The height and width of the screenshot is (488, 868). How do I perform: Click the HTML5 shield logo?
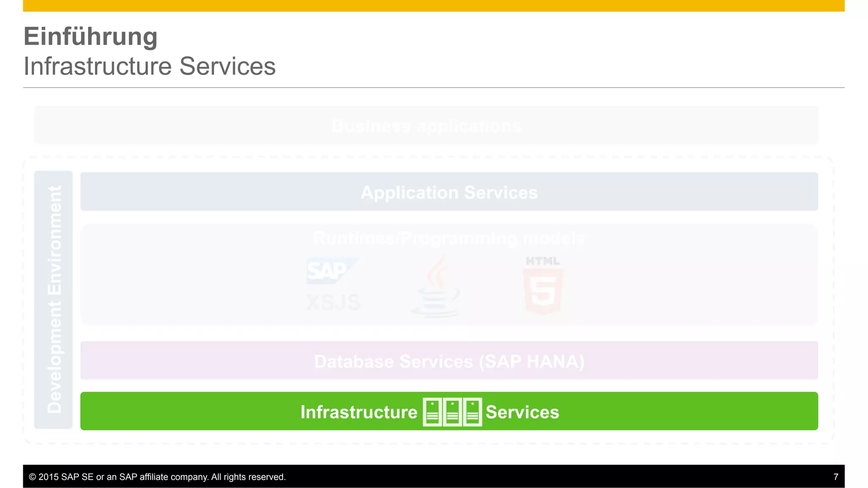[543, 286]
